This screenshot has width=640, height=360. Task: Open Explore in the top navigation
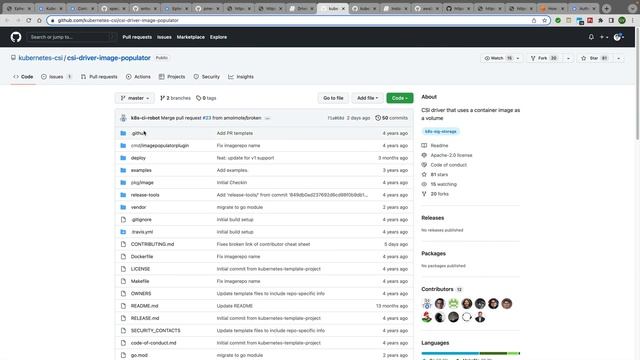[218, 37]
